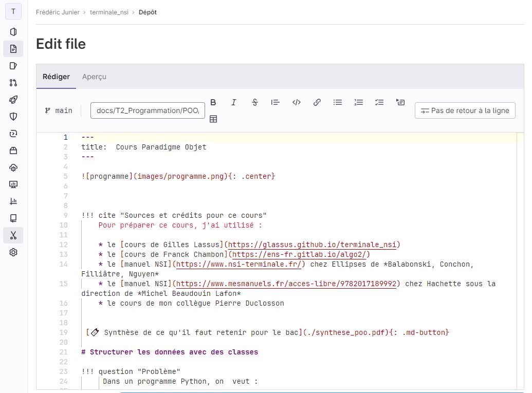532x393 pixels.
Task: Apply strikethrough formatting
Action: 255,102
